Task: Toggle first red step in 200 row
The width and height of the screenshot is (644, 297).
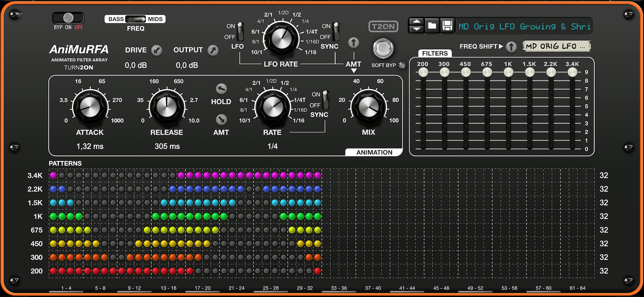Action: (x=53, y=271)
